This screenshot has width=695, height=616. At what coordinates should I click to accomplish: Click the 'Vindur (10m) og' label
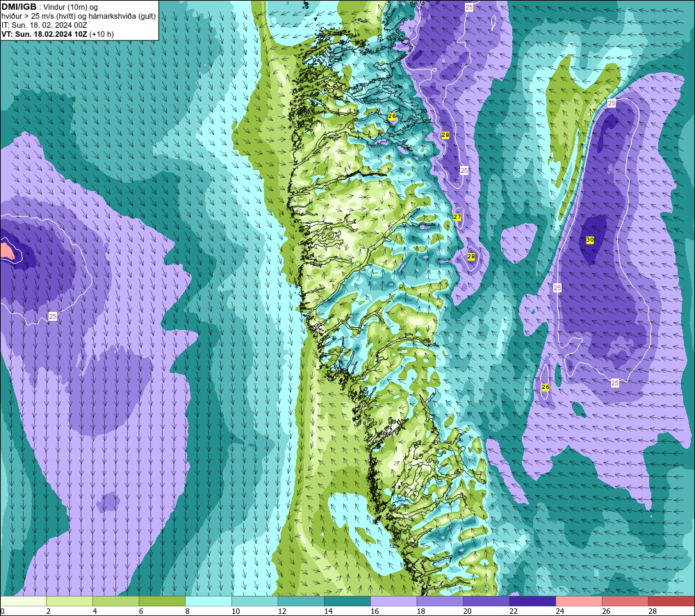70,7
